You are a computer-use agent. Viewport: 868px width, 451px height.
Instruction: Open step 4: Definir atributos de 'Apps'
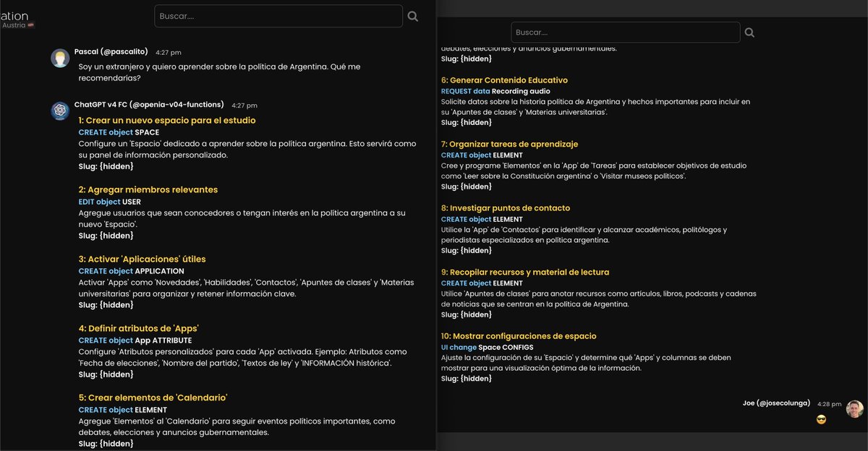[139, 329]
